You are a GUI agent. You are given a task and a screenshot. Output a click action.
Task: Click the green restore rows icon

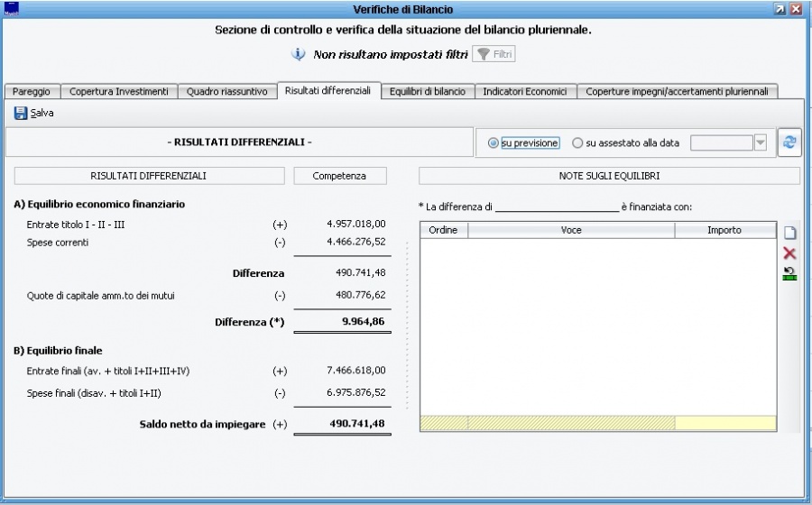click(x=789, y=274)
